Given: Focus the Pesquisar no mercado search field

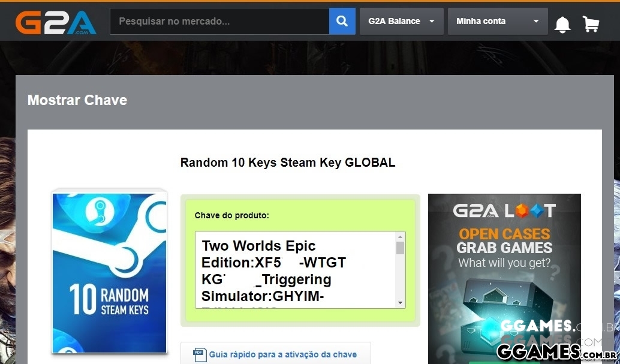Looking at the screenshot, I should coord(219,21).
